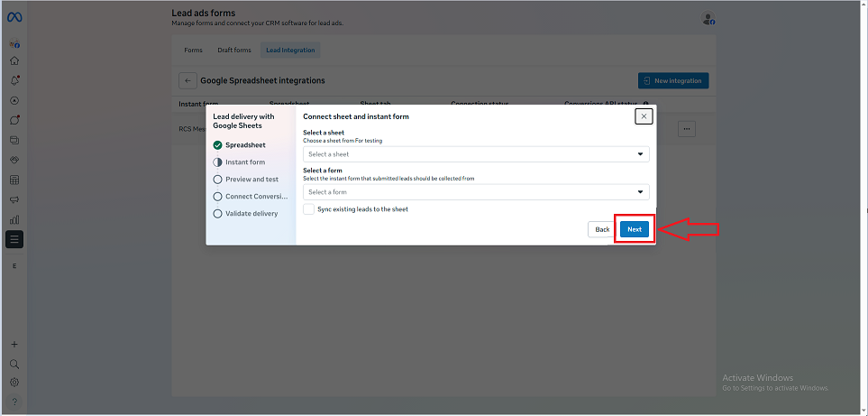
Task: Close the Connect sheet dialog
Action: point(643,116)
